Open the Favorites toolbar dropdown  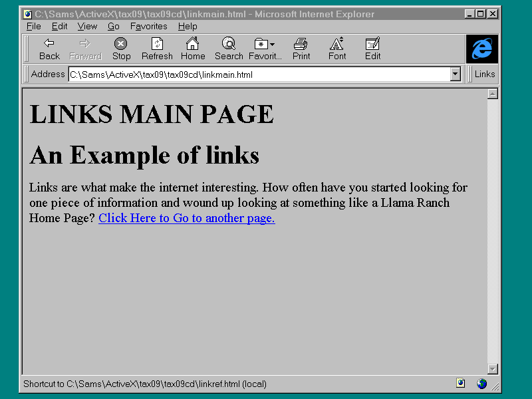click(x=265, y=44)
